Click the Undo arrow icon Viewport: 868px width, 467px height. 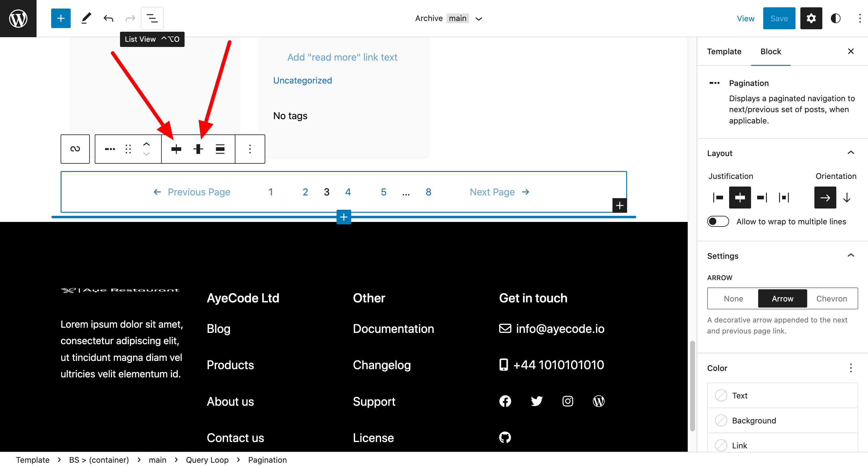pyautogui.click(x=108, y=18)
